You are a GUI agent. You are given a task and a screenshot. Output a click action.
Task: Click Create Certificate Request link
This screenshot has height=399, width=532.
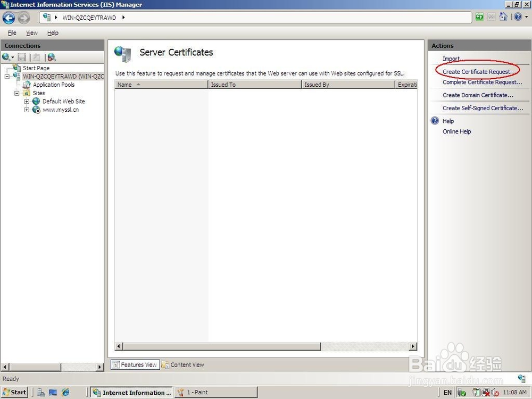click(477, 71)
